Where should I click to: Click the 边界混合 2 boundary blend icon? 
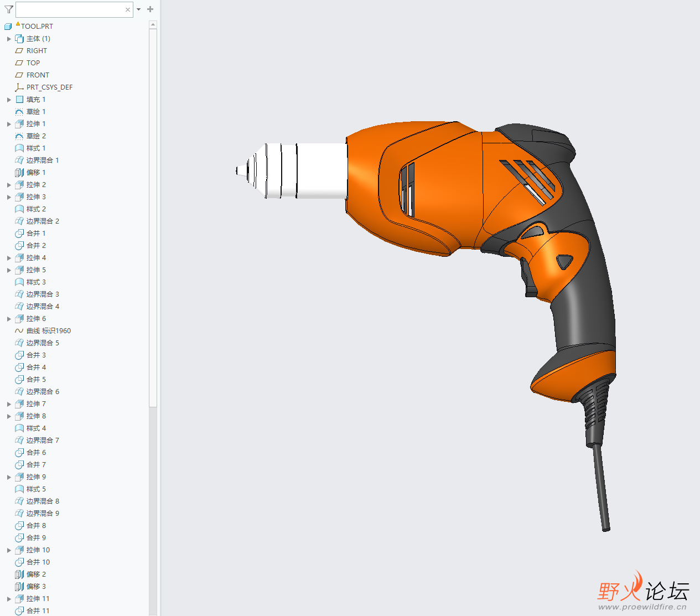click(x=19, y=221)
